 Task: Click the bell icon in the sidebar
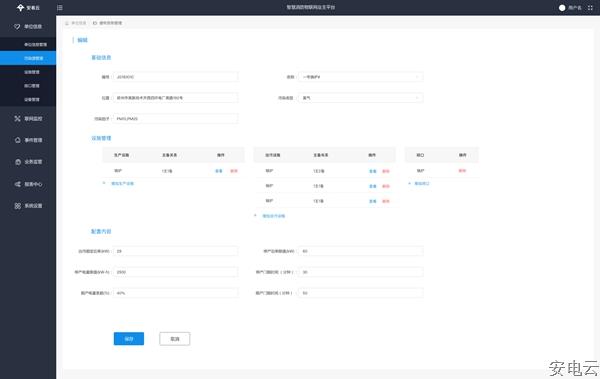[x=18, y=140]
